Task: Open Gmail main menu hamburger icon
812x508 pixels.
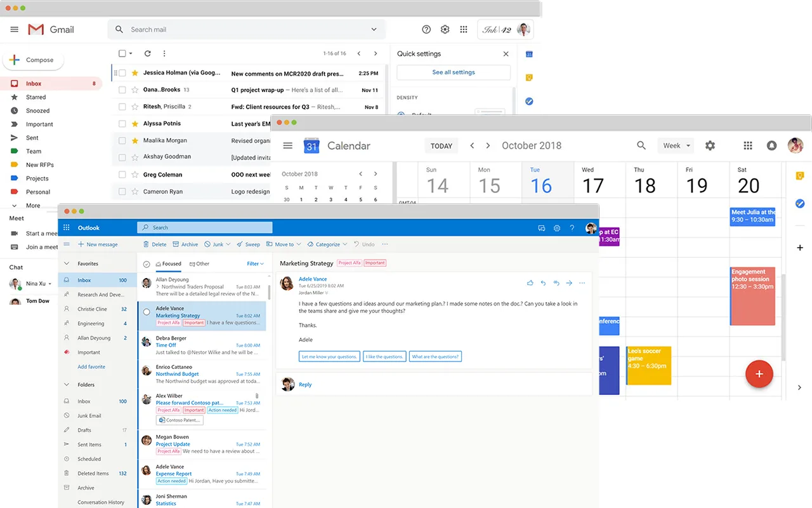Action: pyautogui.click(x=15, y=29)
